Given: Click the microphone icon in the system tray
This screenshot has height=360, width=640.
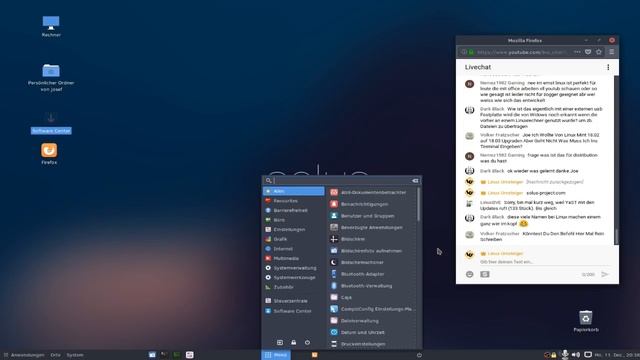Looking at the screenshot, I should (565, 355).
